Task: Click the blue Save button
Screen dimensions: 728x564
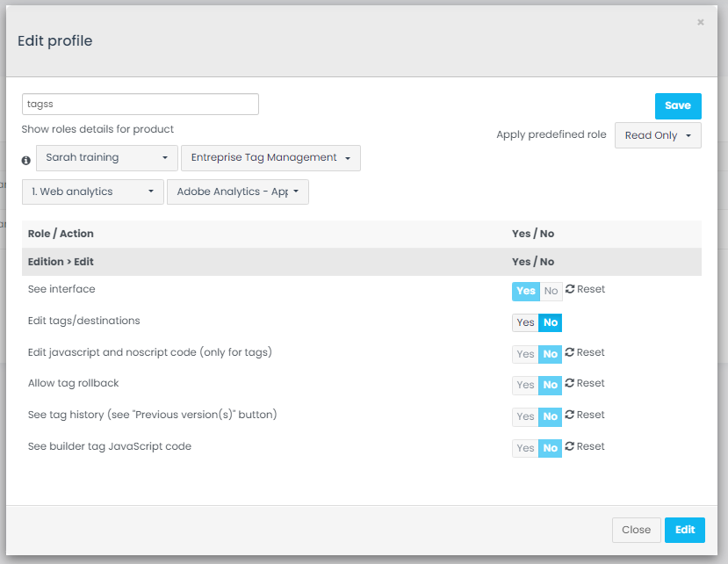Action: coord(678,105)
